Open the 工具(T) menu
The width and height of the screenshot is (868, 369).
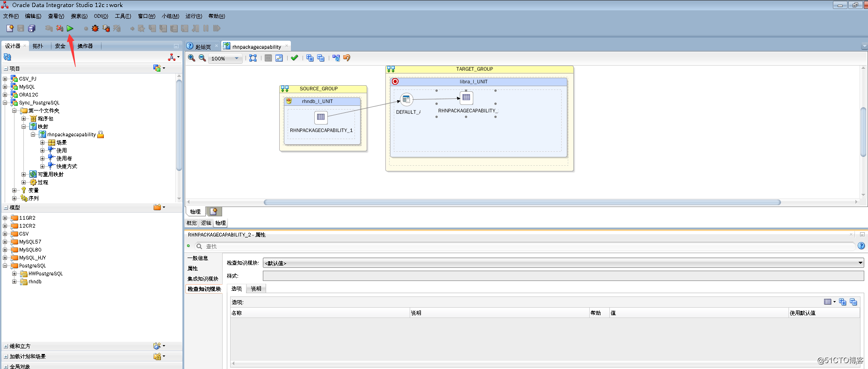click(x=123, y=16)
